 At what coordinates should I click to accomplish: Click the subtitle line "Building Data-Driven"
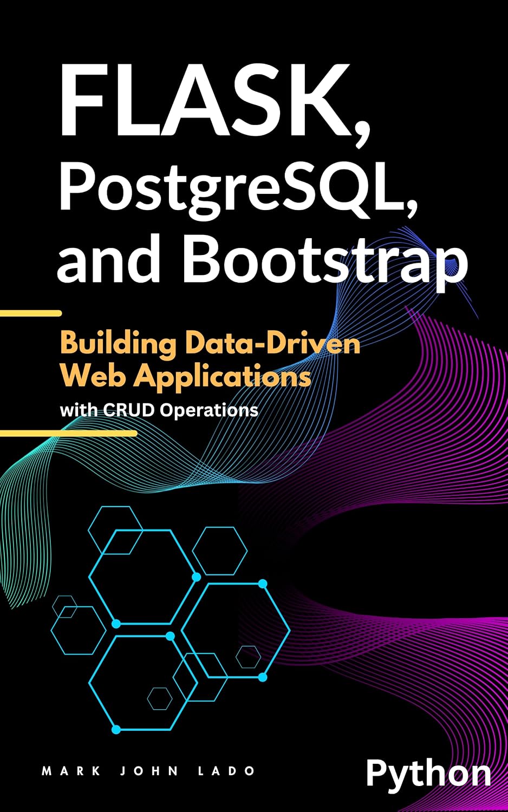pyautogui.click(x=210, y=343)
